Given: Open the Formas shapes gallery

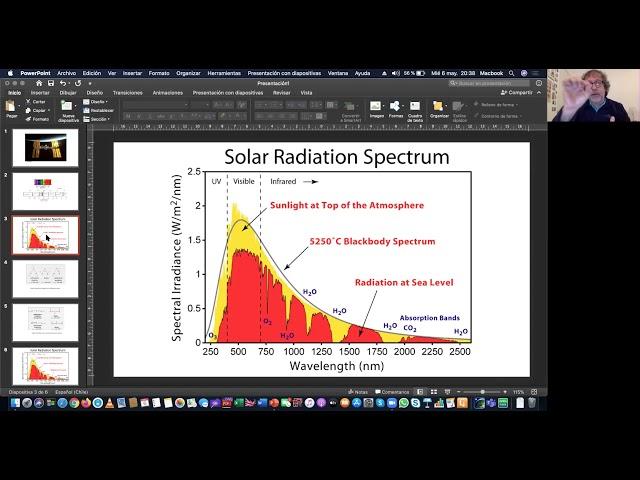Looking at the screenshot, I should click(396, 106).
